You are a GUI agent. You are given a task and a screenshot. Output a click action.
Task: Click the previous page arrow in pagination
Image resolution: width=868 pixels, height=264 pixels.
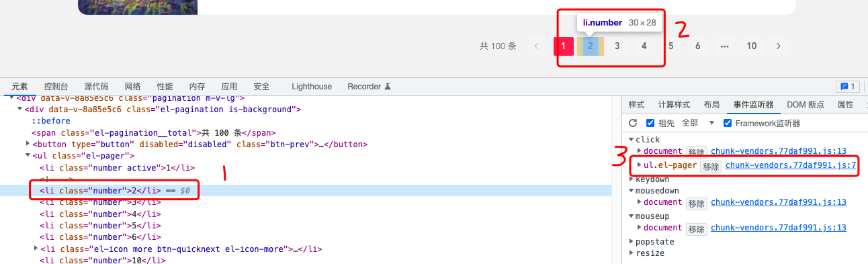click(536, 46)
